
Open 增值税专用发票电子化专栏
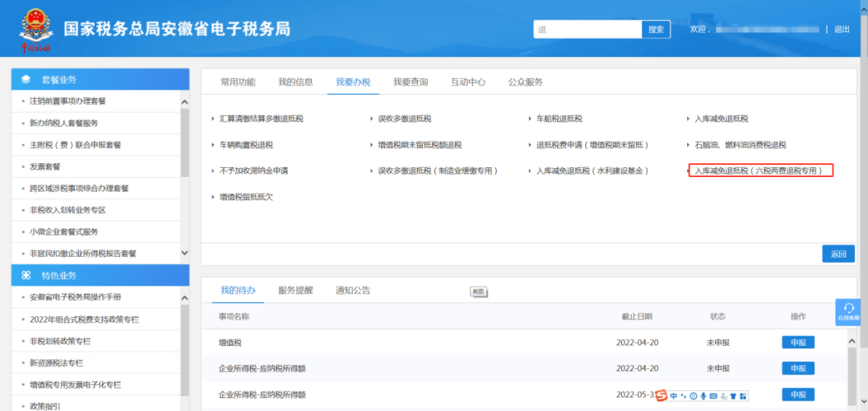point(76,384)
